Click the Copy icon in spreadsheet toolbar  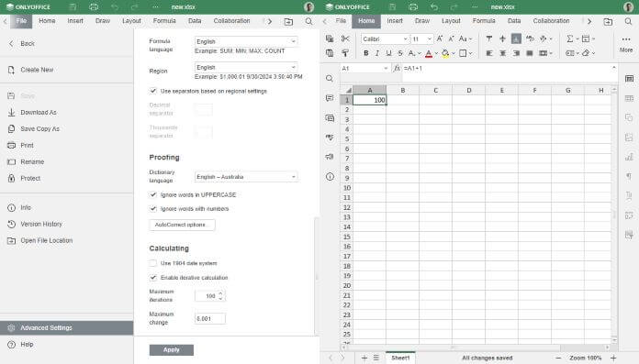coord(330,39)
